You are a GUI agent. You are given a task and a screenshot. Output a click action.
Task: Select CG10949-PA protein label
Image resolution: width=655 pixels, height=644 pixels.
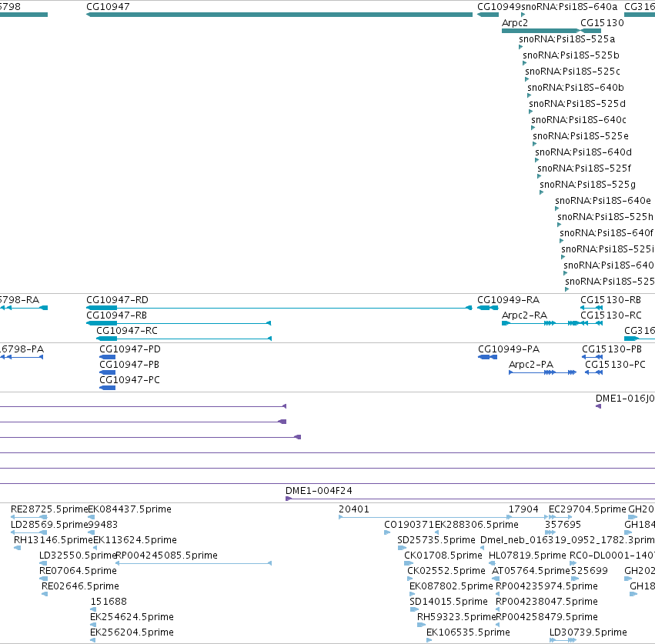click(509, 349)
